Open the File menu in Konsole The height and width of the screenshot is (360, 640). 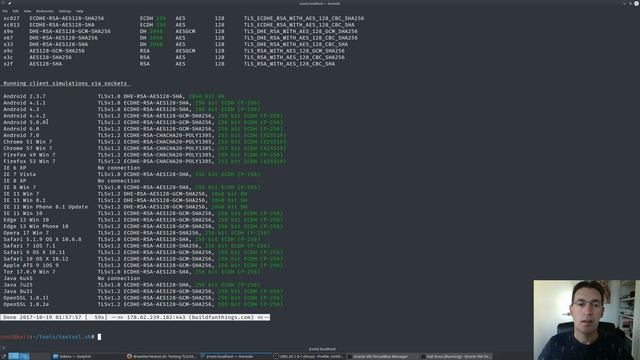pos(5,11)
